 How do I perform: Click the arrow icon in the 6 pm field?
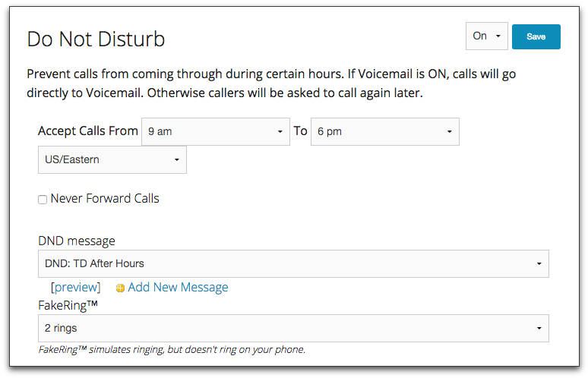click(449, 131)
